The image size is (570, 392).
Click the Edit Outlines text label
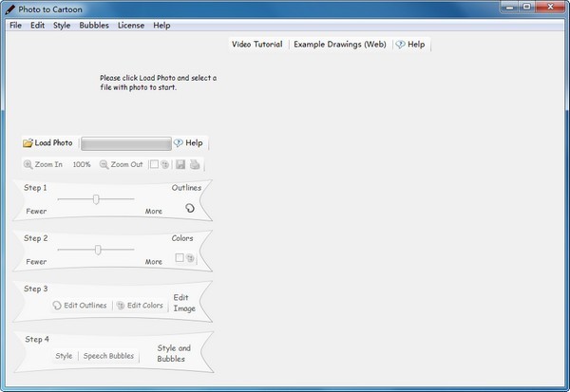pyautogui.click(x=85, y=306)
